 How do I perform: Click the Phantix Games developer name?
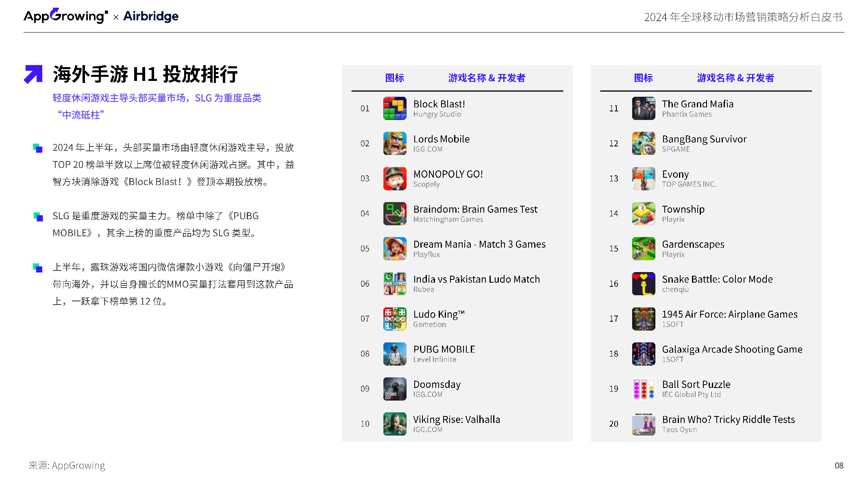pyautogui.click(x=687, y=114)
